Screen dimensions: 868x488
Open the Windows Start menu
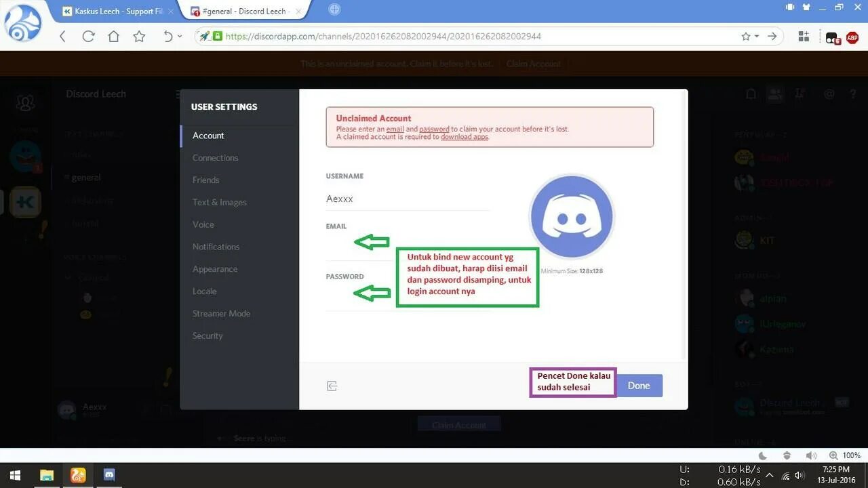coord(14,475)
